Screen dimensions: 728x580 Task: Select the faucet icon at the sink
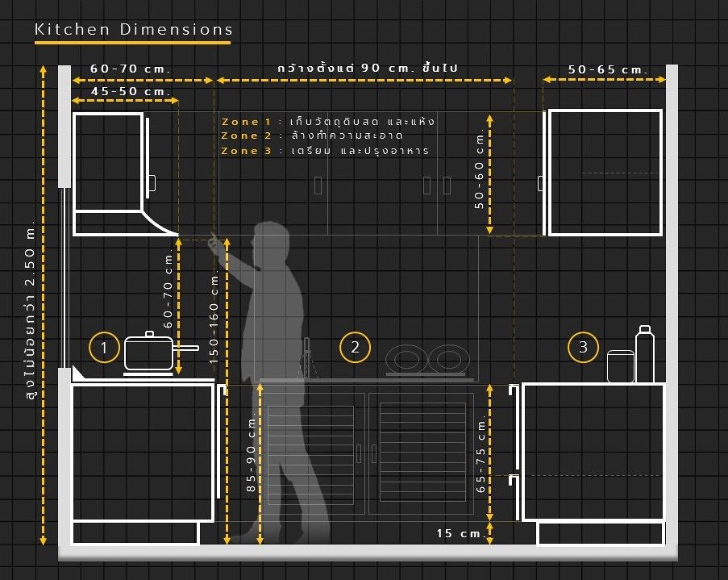point(307,358)
